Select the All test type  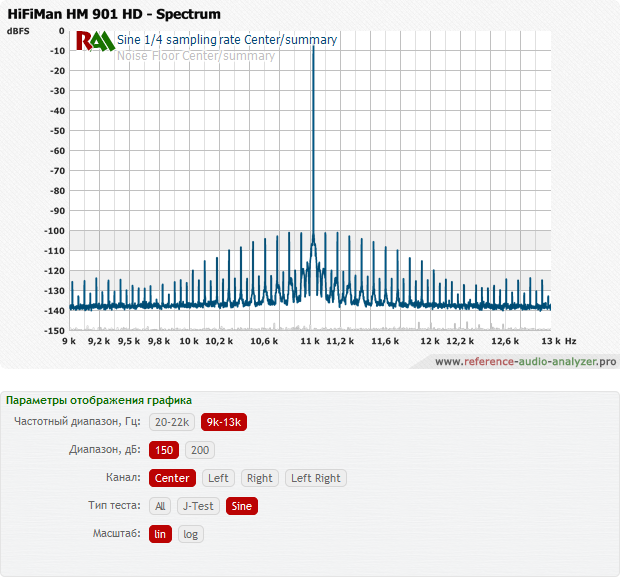(x=160, y=506)
